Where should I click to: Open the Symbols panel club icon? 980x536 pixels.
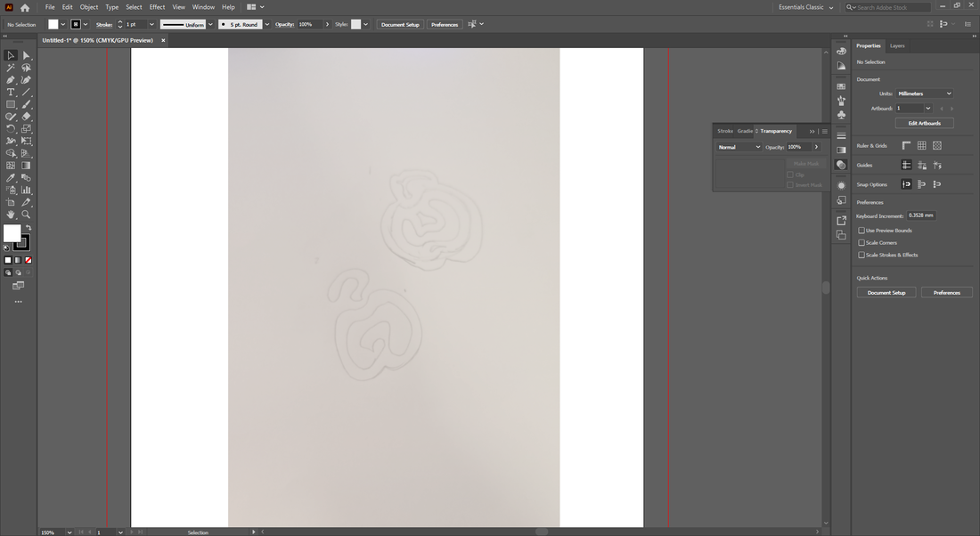tap(841, 115)
